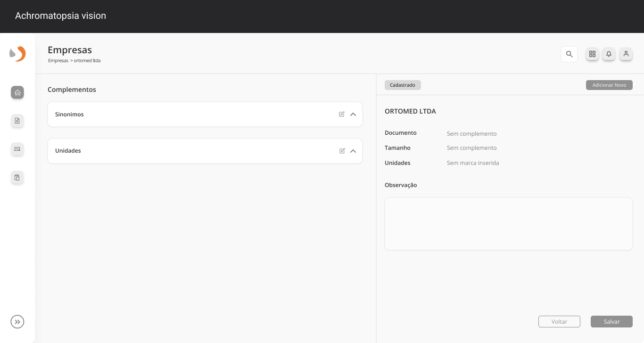Click the Complementos section heading
Viewport: 644px width, 343px height.
click(72, 90)
